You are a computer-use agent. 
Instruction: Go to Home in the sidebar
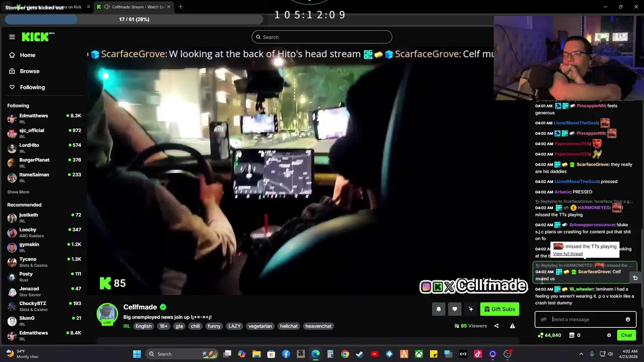click(28, 55)
